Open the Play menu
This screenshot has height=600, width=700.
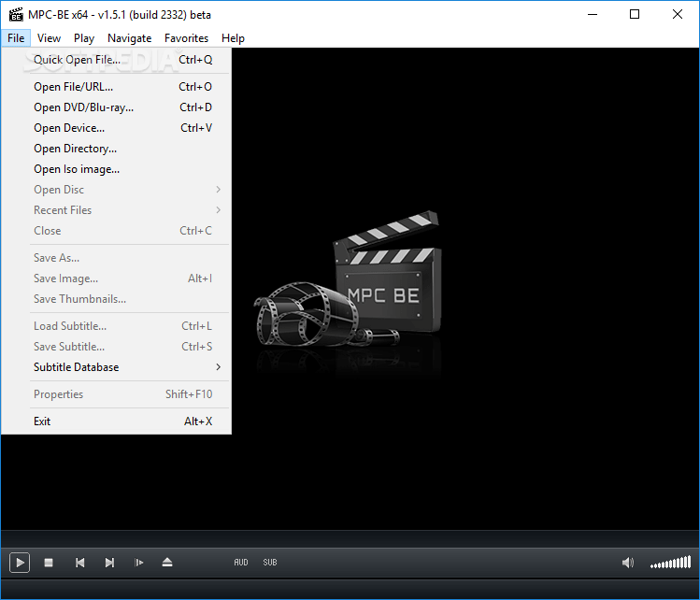coord(84,38)
